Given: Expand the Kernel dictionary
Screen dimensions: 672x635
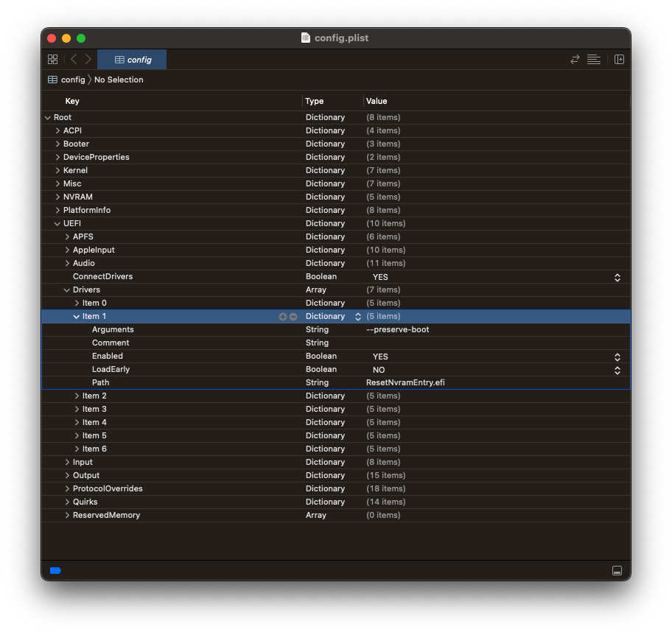Looking at the screenshot, I should pos(57,170).
